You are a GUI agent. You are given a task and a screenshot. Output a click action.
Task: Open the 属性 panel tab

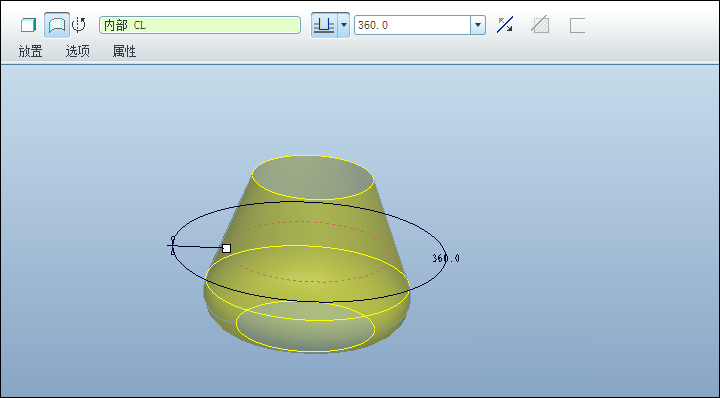point(124,51)
